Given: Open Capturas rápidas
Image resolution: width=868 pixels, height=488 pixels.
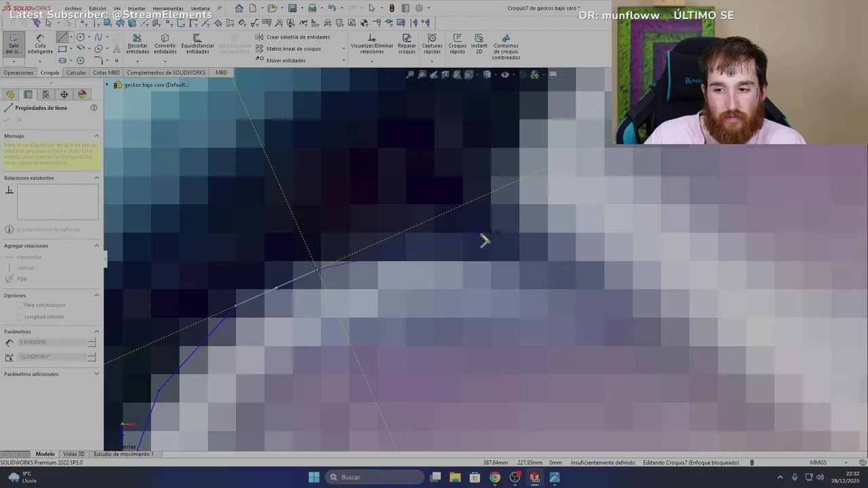Looking at the screenshot, I should [432, 44].
